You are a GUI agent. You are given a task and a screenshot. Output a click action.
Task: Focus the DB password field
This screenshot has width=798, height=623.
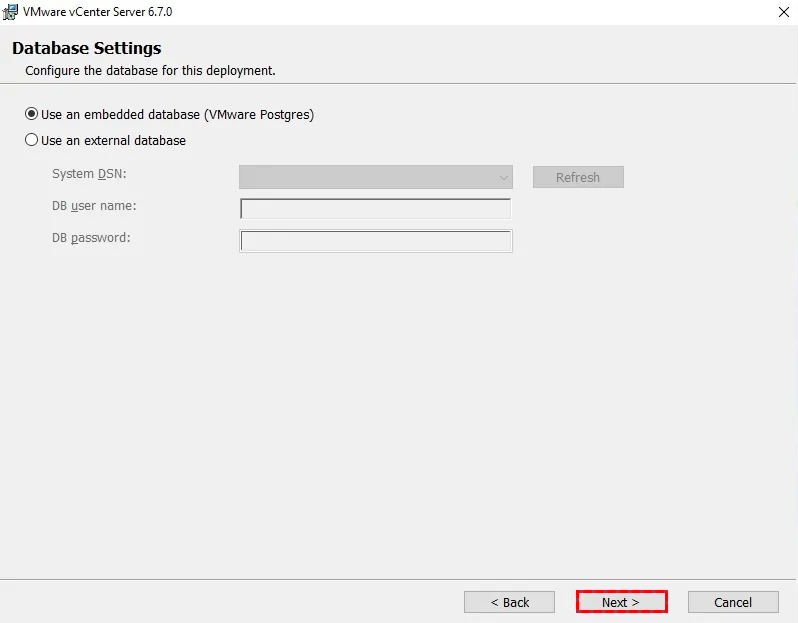point(375,241)
